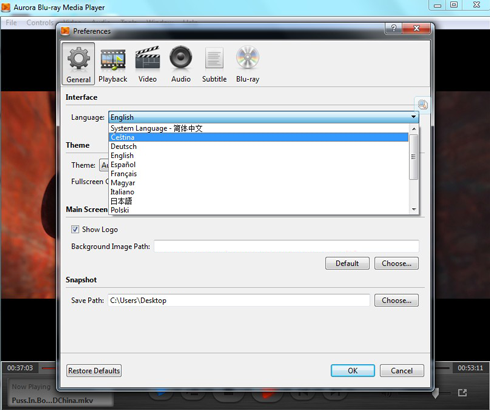Confirm preferences with OK button
This screenshot has width=490, height=410.
pyautogui.click(x=353, y=371)
